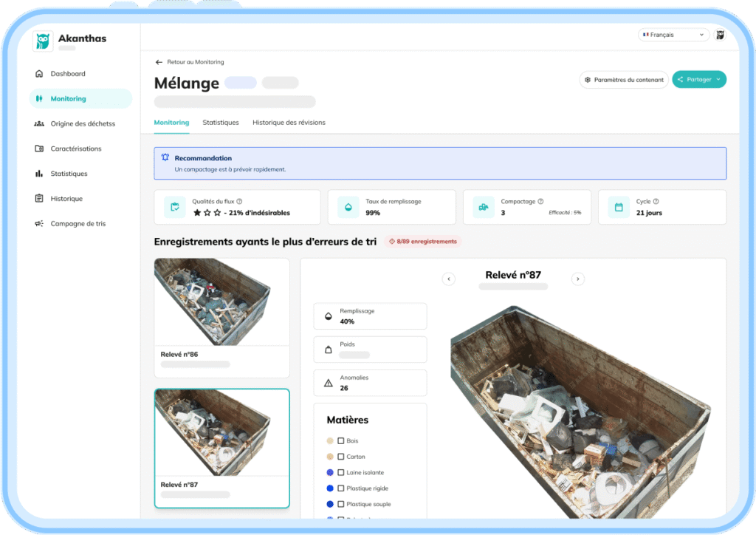Show Compactage help tooltip icon
Screen dimensions: 756x535
click(540, 202)
